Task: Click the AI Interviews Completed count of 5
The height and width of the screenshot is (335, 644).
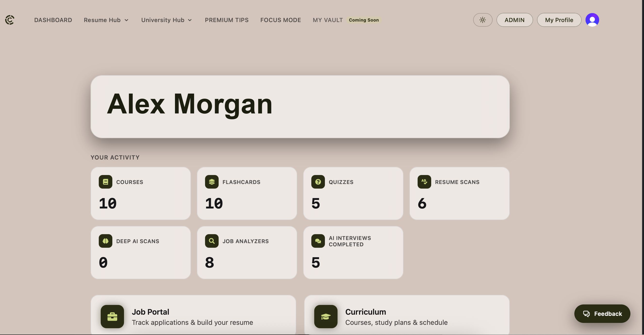Action: click(x=315, y=263)
